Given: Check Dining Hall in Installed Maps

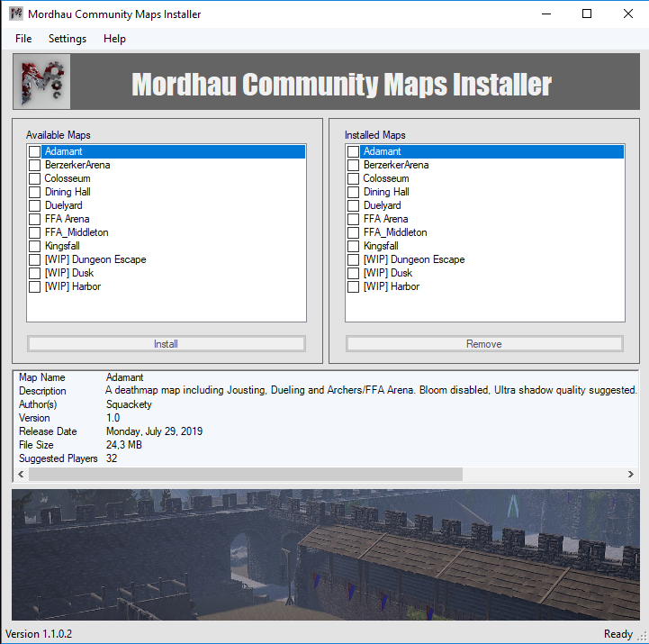Looking at the screenshot, I should (x=354, y=192).
